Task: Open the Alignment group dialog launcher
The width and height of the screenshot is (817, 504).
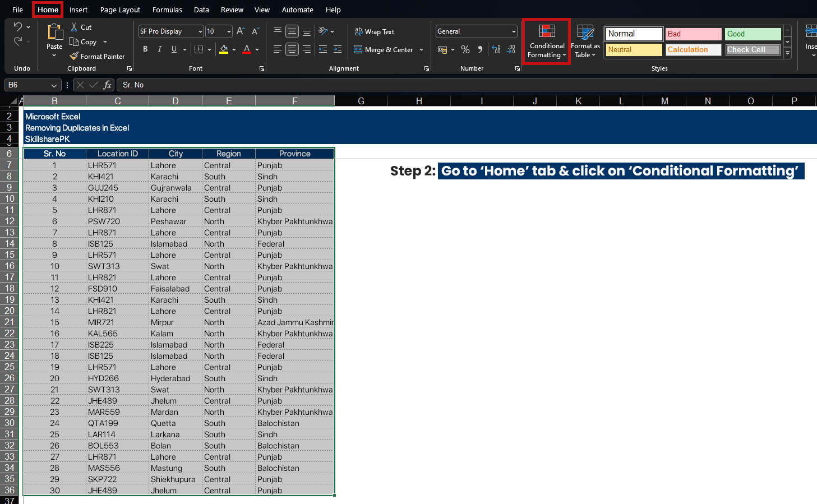Action: click(427, 68)
